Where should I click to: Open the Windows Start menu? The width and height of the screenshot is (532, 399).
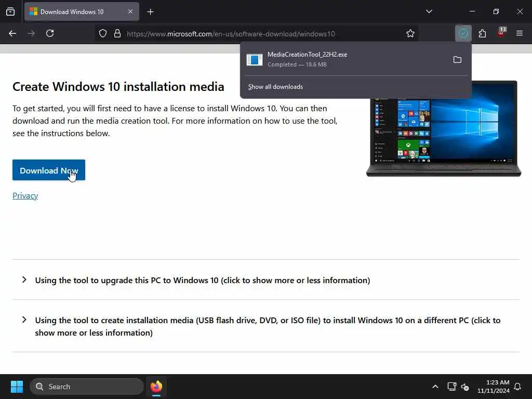[17, 387]
